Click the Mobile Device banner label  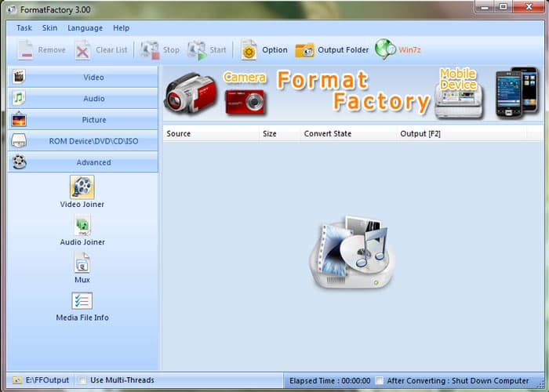click(x=458, y=79)
